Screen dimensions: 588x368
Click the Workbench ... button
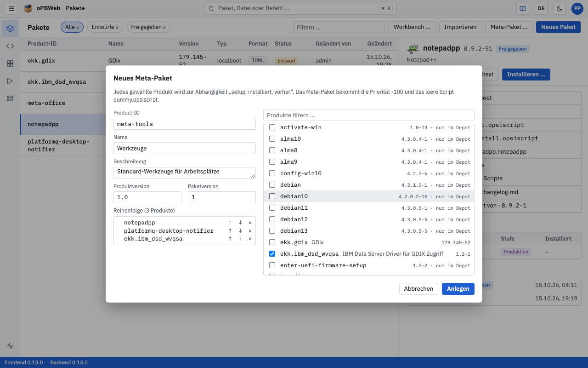tap(412, 27)
